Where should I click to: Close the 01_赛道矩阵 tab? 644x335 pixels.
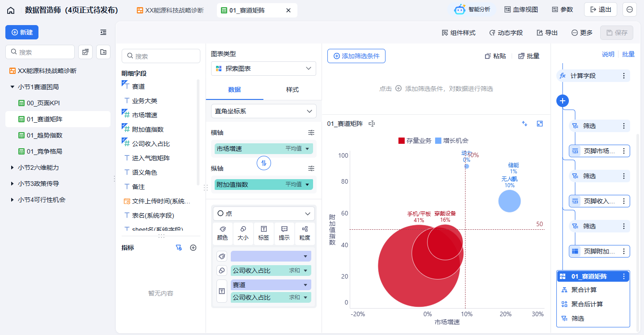point(288,10)
